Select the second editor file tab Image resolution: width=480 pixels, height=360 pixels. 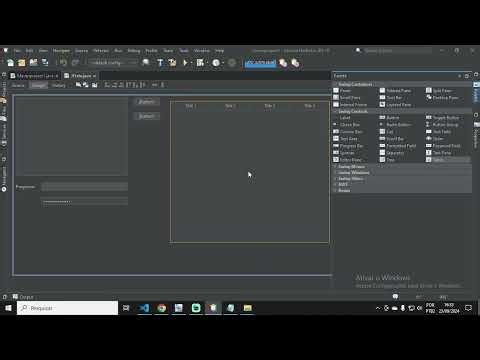click(x=80, y=76)
